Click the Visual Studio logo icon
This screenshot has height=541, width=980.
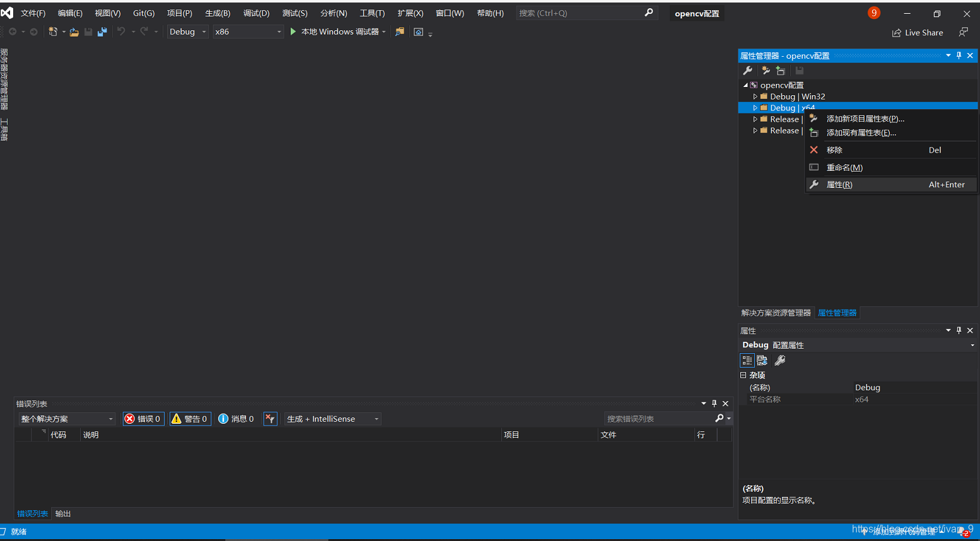(7, 13)
